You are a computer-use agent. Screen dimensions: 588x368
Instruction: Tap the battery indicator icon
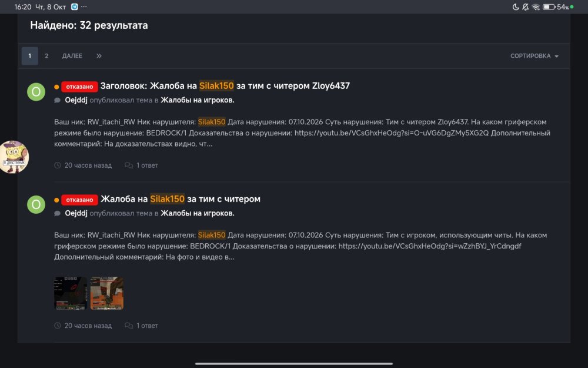(x=549, y=6)
